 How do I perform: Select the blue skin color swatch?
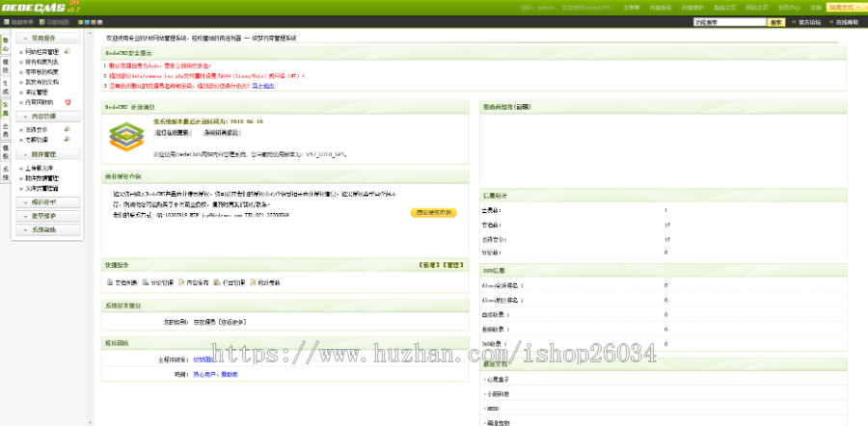88,22
